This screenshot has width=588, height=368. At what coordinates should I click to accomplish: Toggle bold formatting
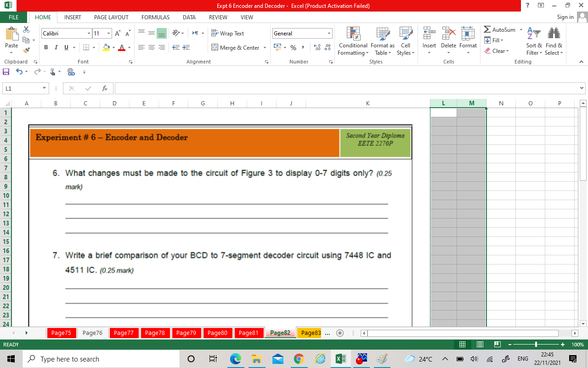click(x=45, y=47)
